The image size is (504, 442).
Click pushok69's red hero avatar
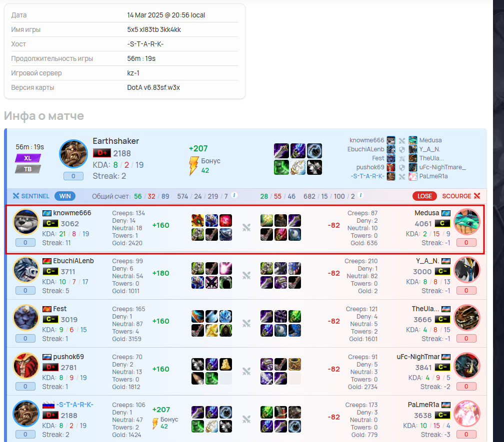25,366
